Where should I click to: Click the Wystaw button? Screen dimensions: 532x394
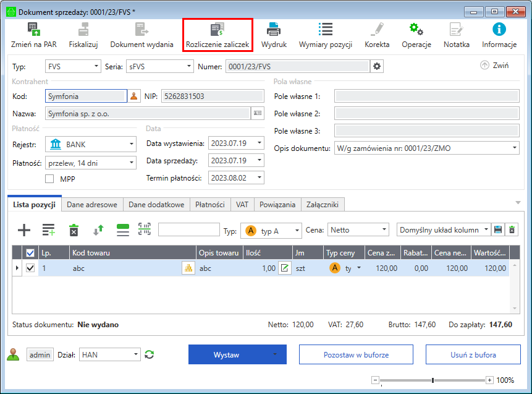click(226, 355)
